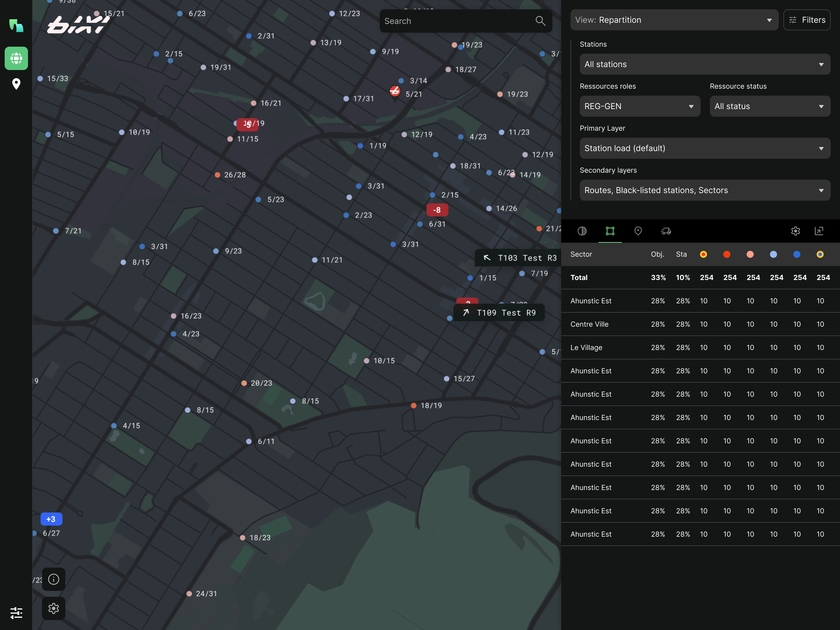
Task: Click the orange dot with yellow ring header
Action: [x=703, y=254]
